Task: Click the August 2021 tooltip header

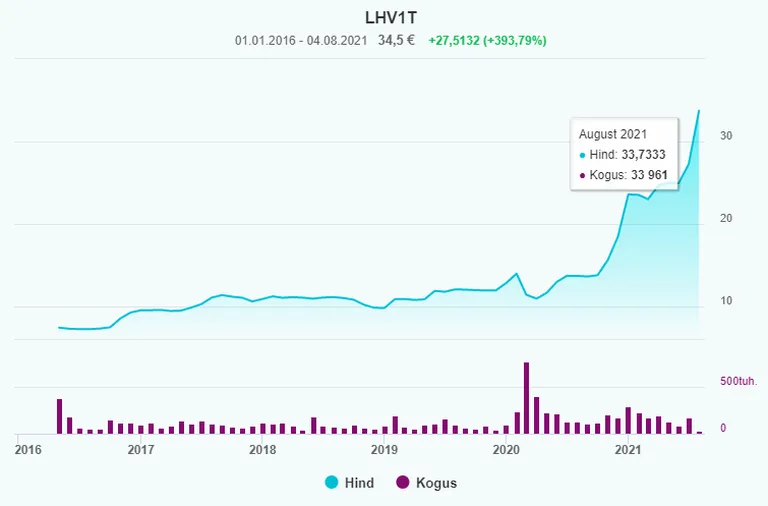Action: [x=613, y=134]
